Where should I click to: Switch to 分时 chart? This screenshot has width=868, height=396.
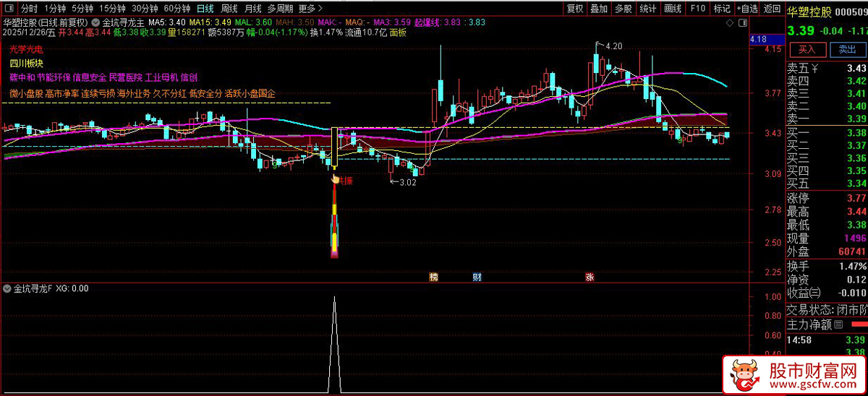pos(28,9)
